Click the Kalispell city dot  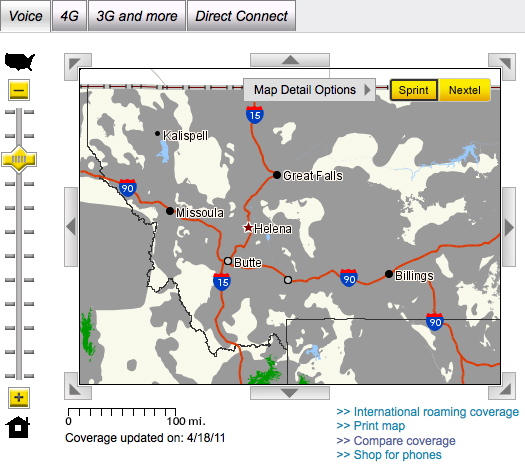pos(157,133)
